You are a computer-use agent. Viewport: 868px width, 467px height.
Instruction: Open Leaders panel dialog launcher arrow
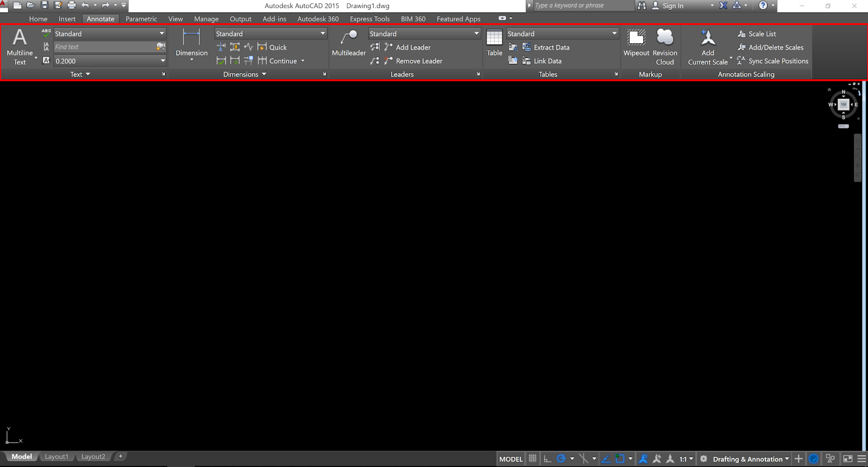[478, 74]
